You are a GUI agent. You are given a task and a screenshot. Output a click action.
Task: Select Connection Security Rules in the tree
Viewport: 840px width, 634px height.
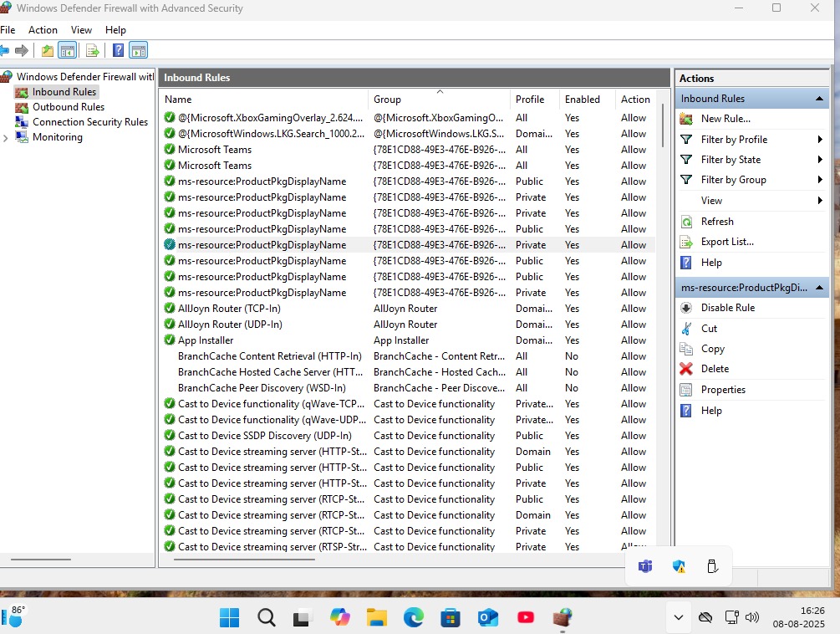pos(89,121)
